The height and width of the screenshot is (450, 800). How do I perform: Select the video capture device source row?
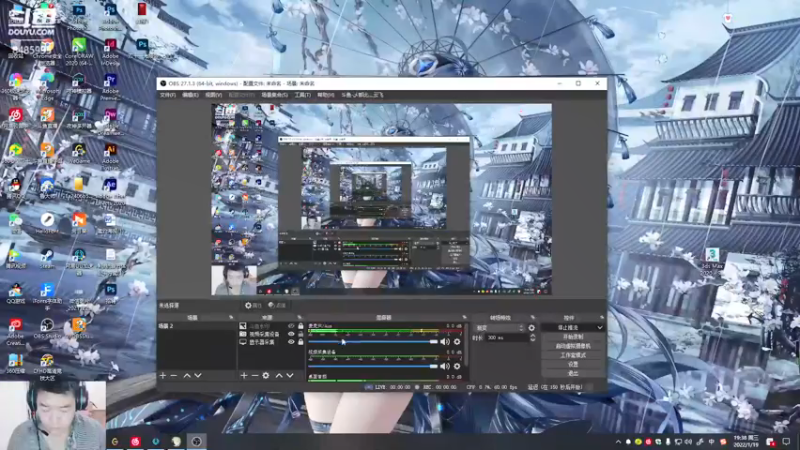point(271,334)
